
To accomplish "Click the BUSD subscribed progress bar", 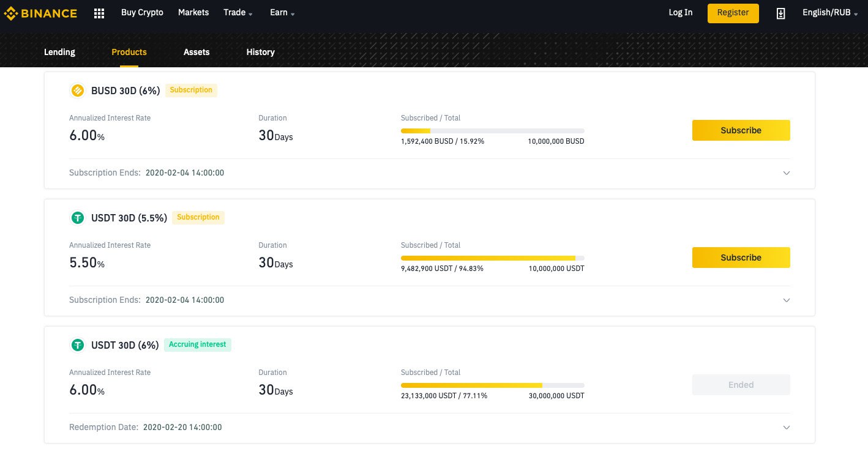I will (x=493, y=131).
